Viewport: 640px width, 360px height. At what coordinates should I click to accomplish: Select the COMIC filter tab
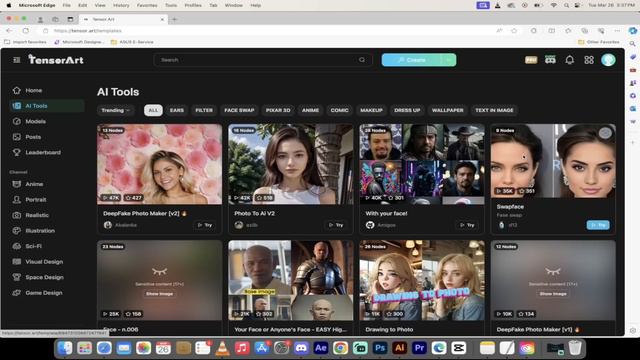point(339,110)
